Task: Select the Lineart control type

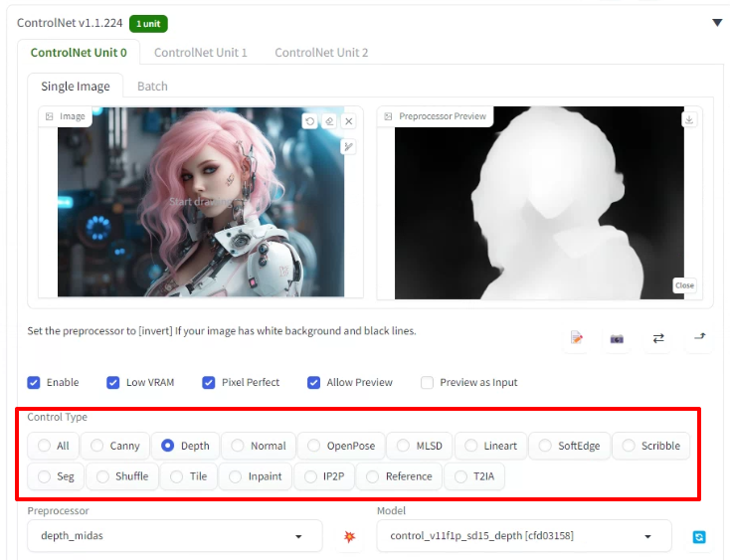Action: pos(490,446)
